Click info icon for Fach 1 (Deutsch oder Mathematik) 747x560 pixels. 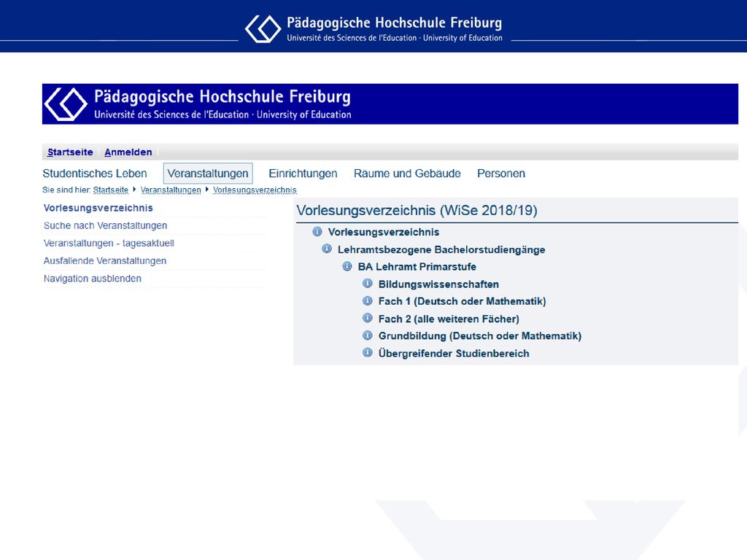point(368,301)
